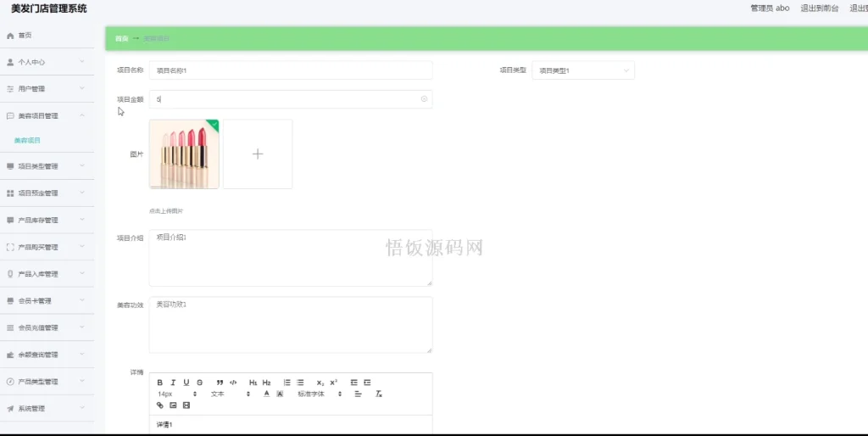
Task: Open the 产品类型管理 sidebar menu
Action: point(47,382)
